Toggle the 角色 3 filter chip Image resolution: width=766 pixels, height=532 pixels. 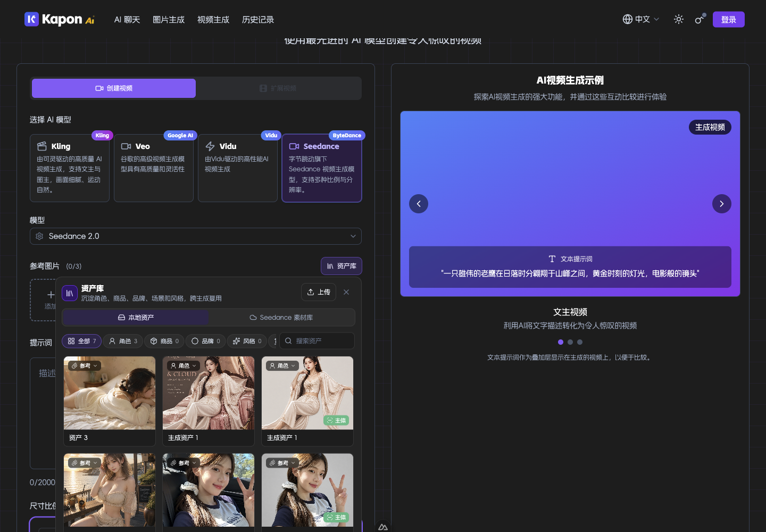(x=123, y=341)
